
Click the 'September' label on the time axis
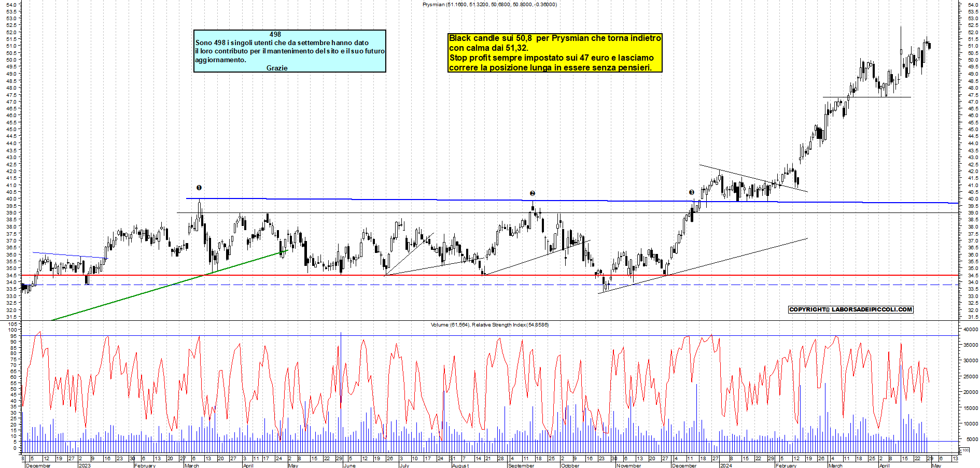tap(521, 465)
